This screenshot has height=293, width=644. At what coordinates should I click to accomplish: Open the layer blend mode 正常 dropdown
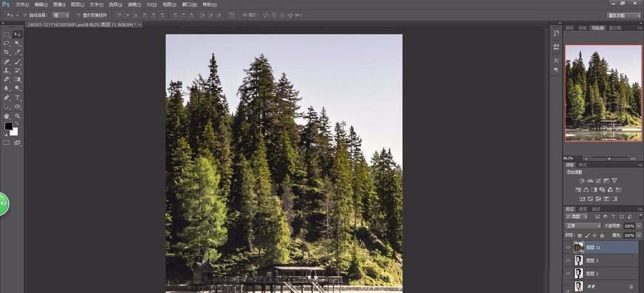583,226
